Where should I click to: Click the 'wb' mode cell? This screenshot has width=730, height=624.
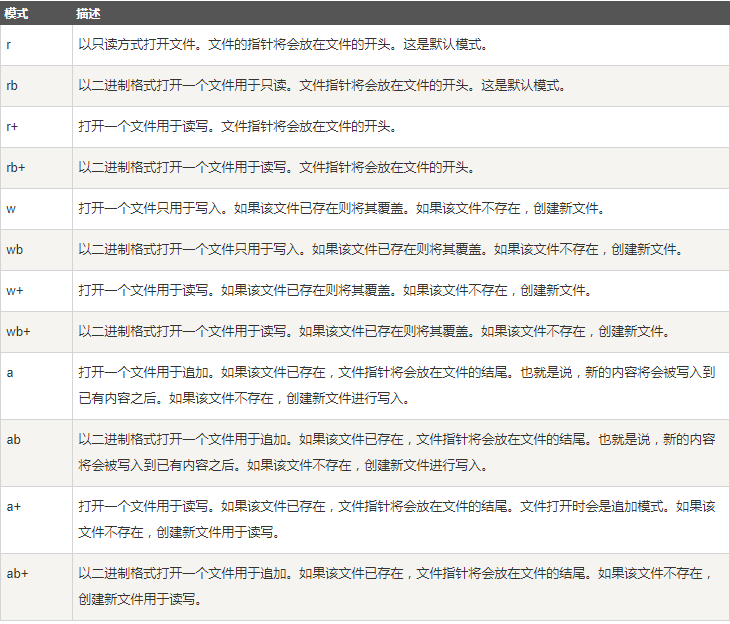(x=14, y=250)
